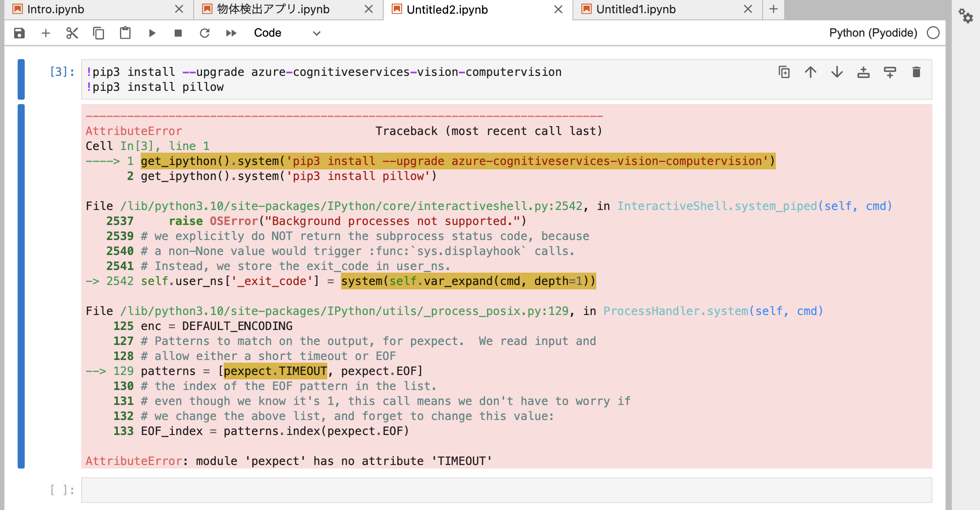This screenshot has width=980, height=510.
Task: Save the notebook
Action: point(19,33)
